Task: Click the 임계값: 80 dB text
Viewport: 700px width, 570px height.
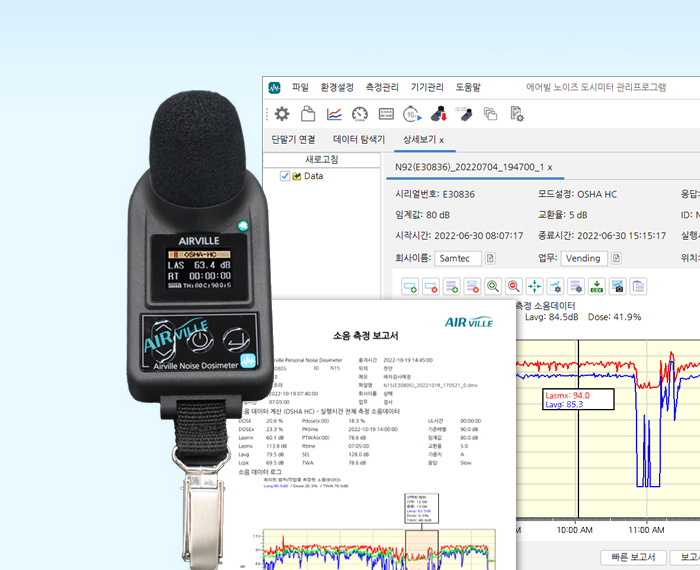Action: [x=422, y=215]
